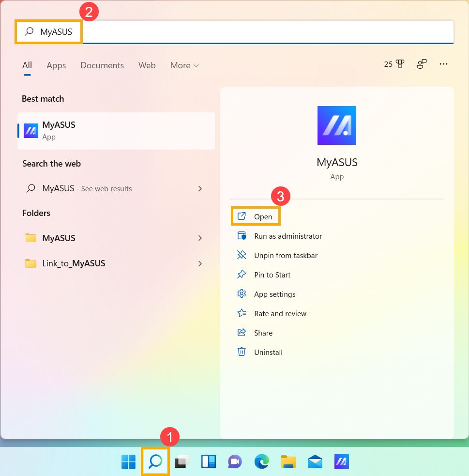Click MyASUS icon in Best match
The image size is (469, 476).
31,131
